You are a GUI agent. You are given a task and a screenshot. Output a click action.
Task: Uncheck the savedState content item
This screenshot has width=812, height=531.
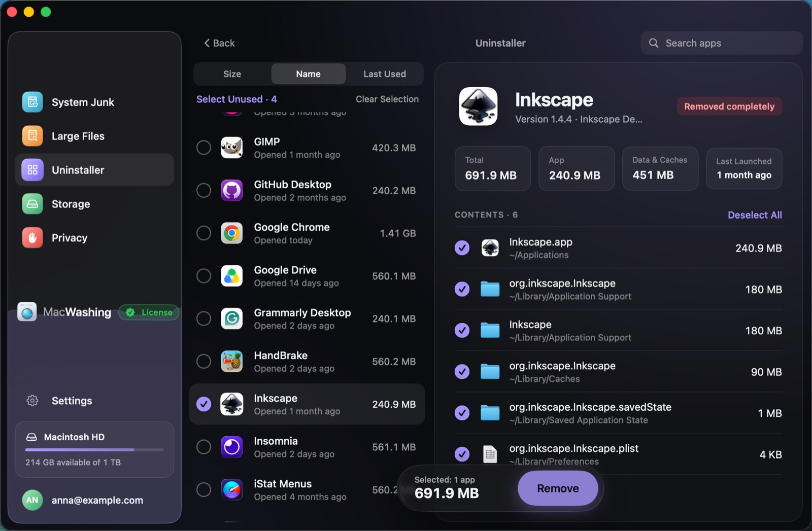462,413
